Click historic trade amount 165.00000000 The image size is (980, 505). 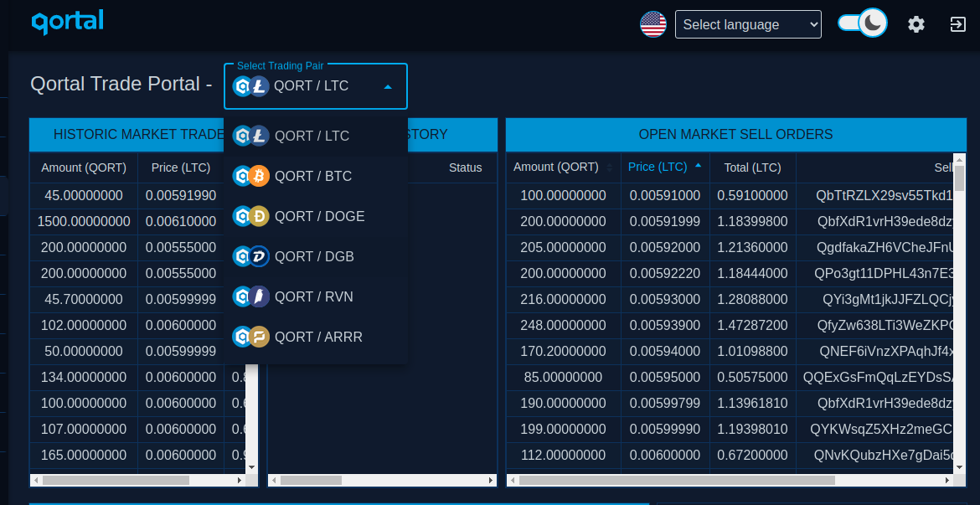[x=84, y=456]
